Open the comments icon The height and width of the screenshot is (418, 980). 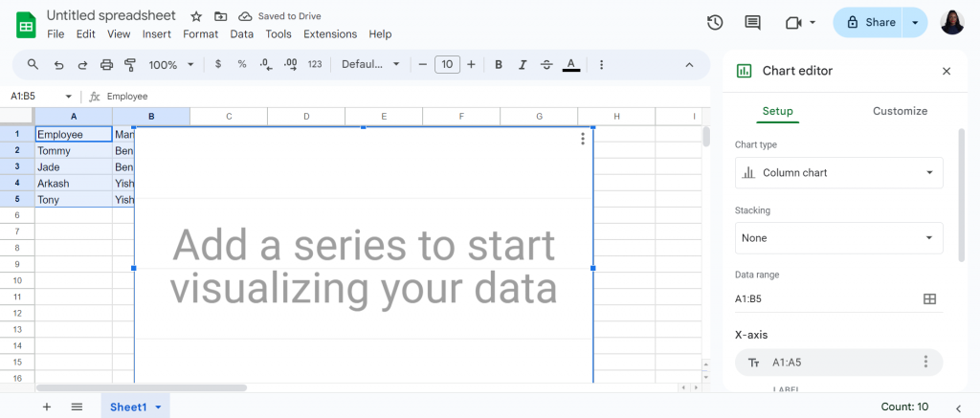point(752,23)
